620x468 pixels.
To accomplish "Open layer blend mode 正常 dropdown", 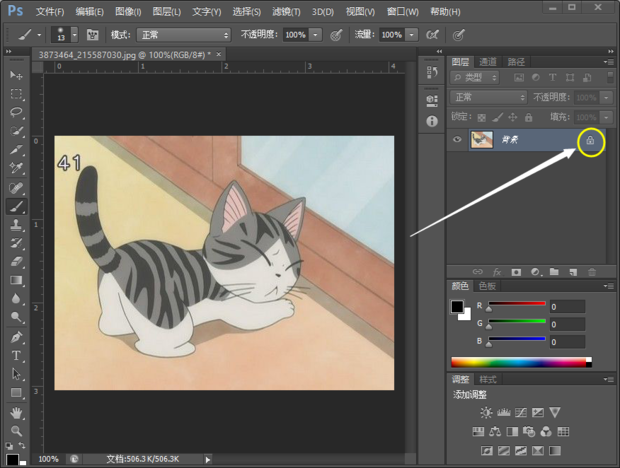I will click(x=489, y=97).
